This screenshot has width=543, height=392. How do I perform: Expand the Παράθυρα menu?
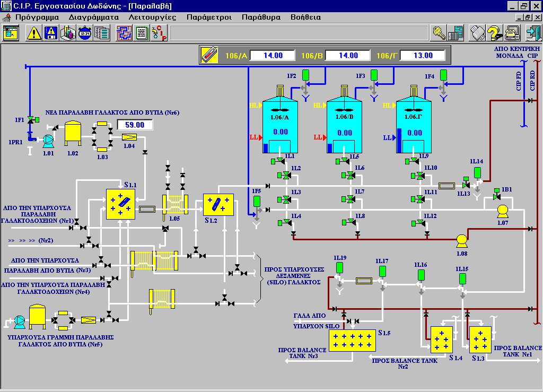261,17
